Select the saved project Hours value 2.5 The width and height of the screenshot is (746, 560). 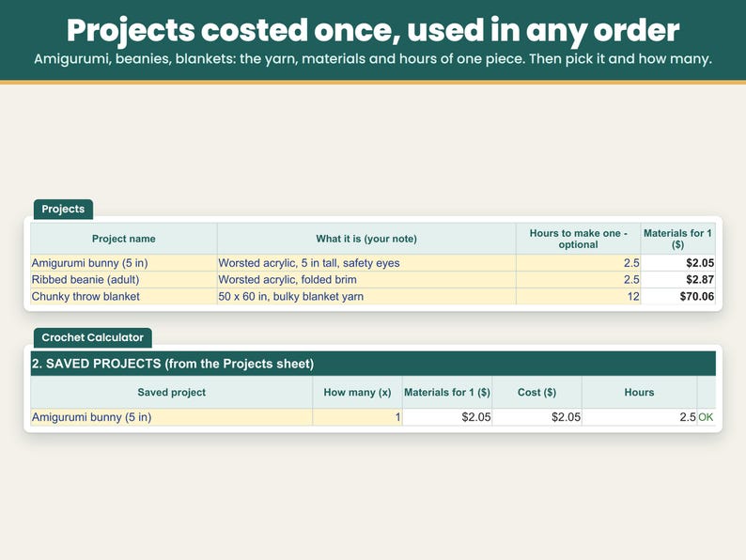click(639, 417)
